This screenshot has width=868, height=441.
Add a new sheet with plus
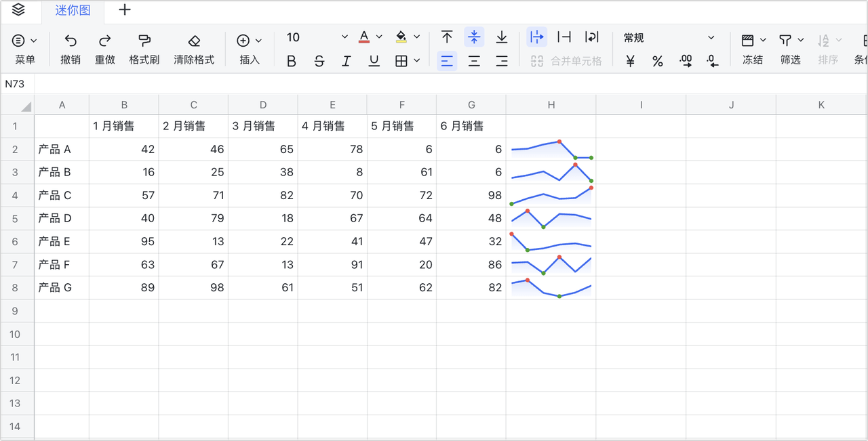click(125, 10)
